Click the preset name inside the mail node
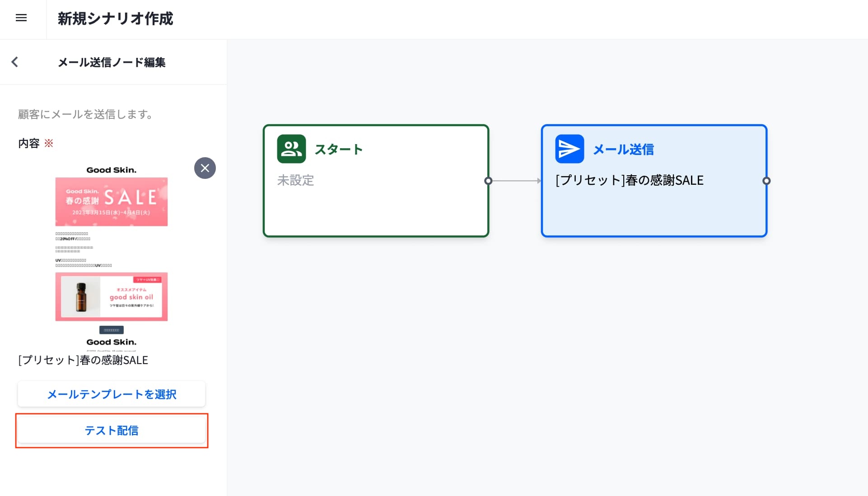 tap(629, 180)
